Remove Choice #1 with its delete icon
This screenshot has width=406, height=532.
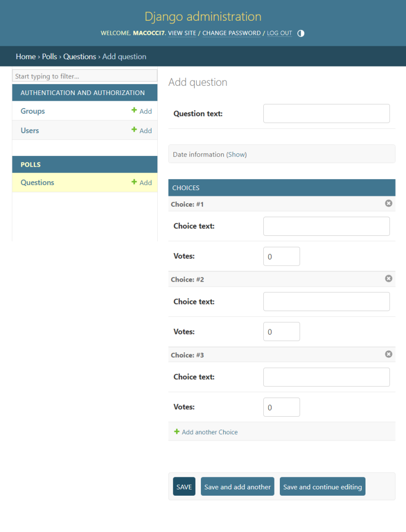pyautogui.click(x=388, y=204)
